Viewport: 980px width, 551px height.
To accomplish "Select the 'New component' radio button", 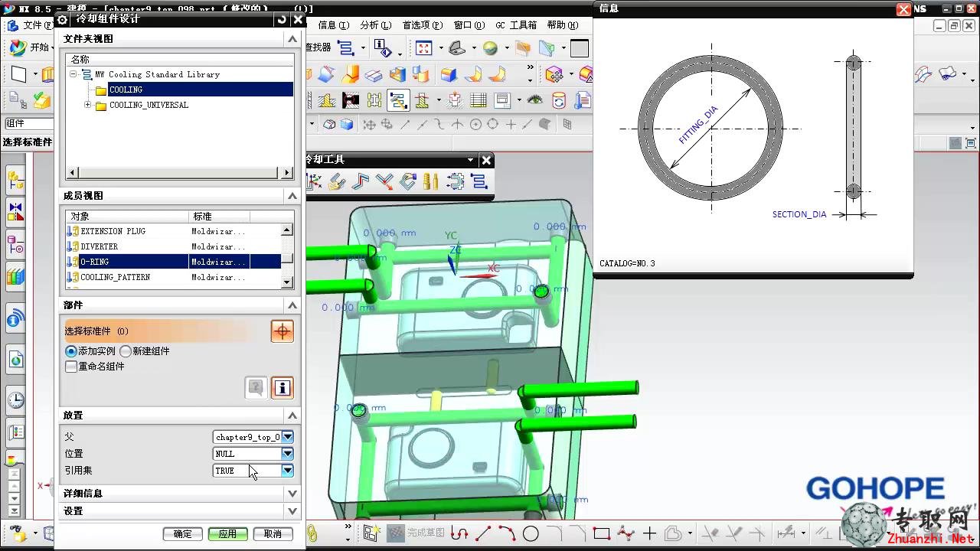I will (126, 351).
